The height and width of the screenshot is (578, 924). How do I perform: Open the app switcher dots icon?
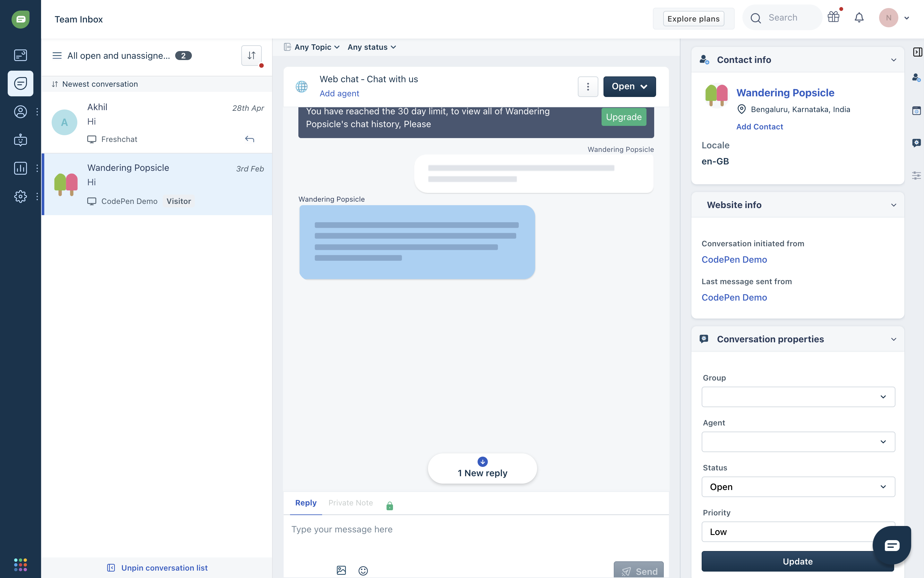click(21, 564)
